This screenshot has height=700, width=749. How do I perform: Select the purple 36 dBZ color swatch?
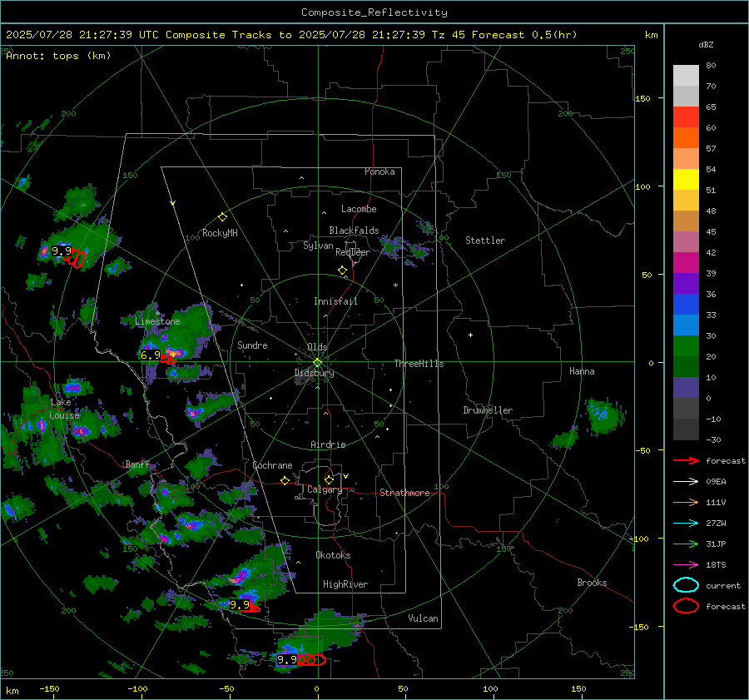[x=686, y=284]
